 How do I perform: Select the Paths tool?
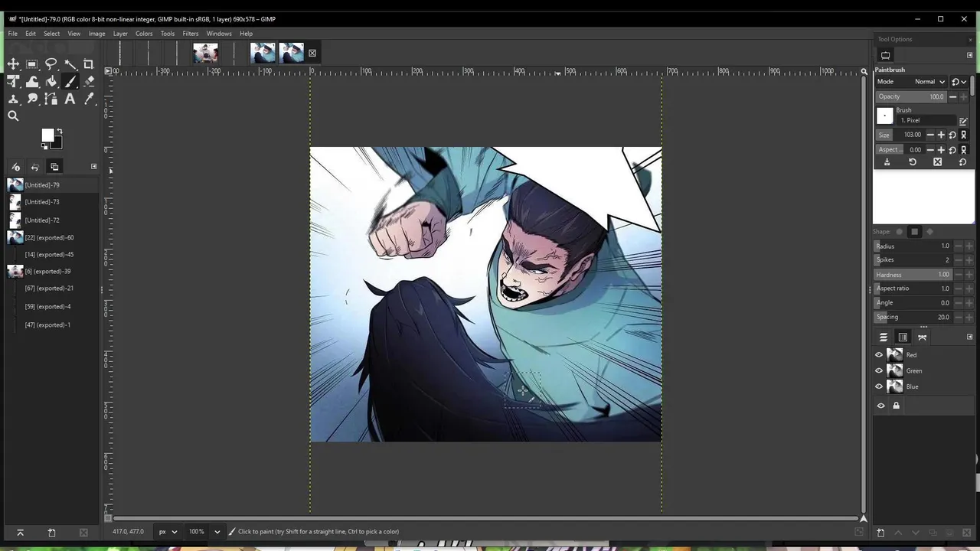pyautogui.click(x=51, y=99)
